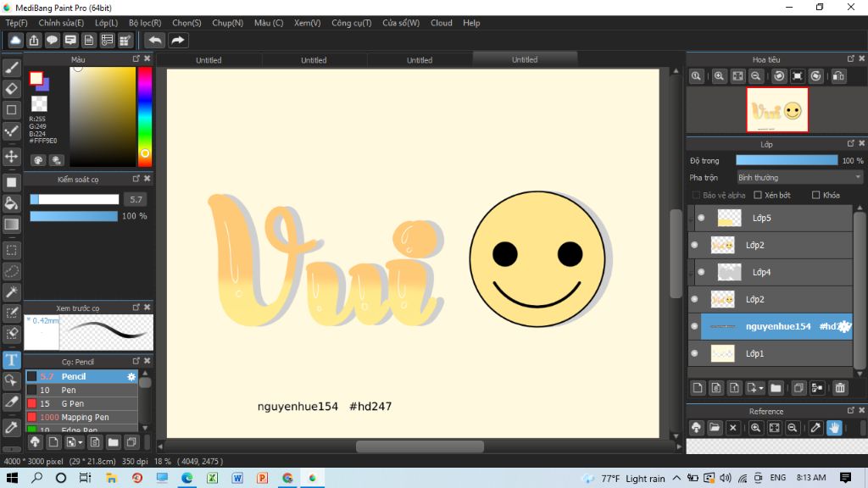Image resolution: width=868 pixels, height=488 pixels.
Task: Select the Brush tool in left toolbar
Action: (x=12, y=68)
